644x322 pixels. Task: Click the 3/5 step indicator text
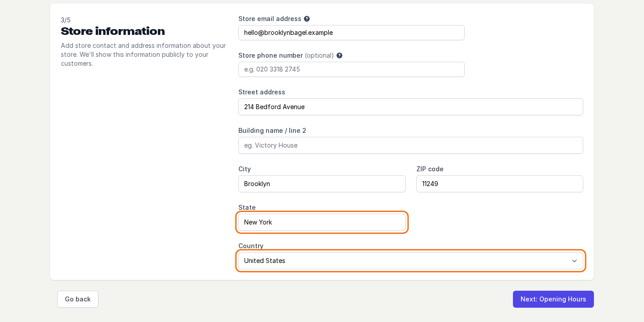click(x=66, y=20)
